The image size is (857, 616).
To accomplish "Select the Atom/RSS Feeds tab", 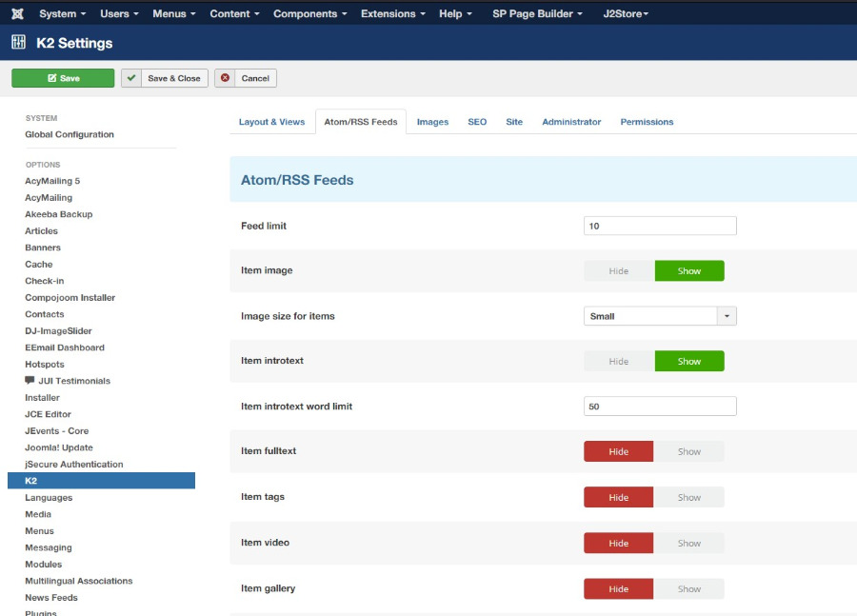I will (361, 122).
